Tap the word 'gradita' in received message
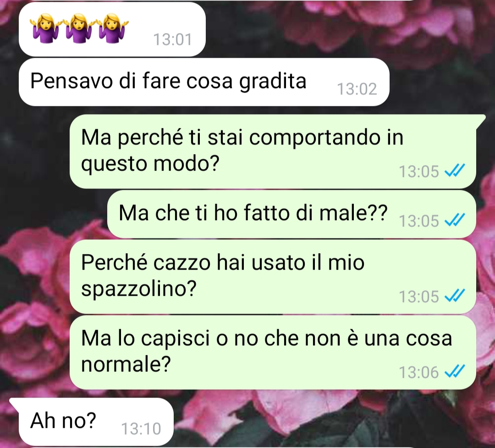This screenshot has width=495, height=448. pos(273,82)
